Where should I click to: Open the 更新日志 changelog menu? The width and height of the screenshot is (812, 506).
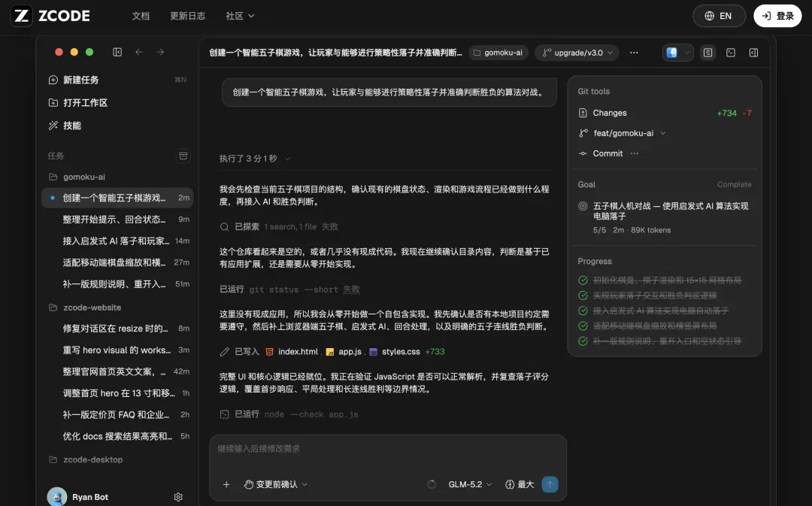coord(187,16)
